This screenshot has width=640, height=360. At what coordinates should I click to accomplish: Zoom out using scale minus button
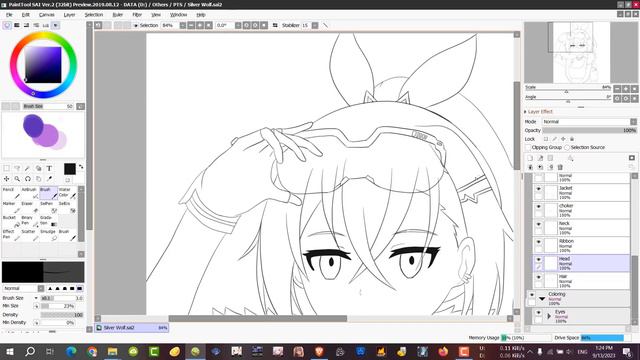point(617,89)
